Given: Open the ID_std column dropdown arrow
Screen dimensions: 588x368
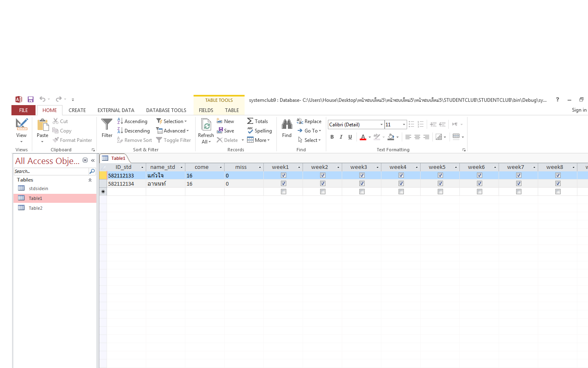Looking at the screenshot, I should tap(143, 167).
